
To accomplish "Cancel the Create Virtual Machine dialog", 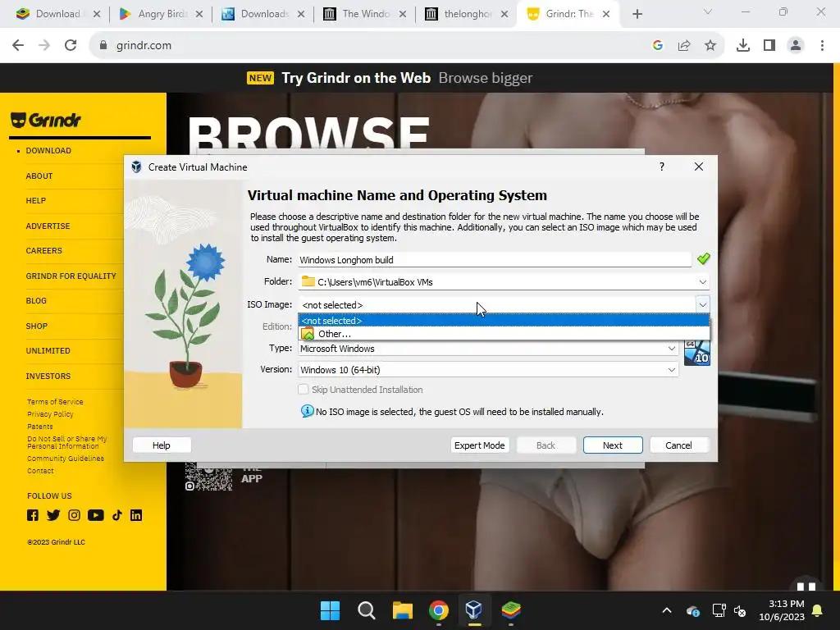I will tap(678, 445).
